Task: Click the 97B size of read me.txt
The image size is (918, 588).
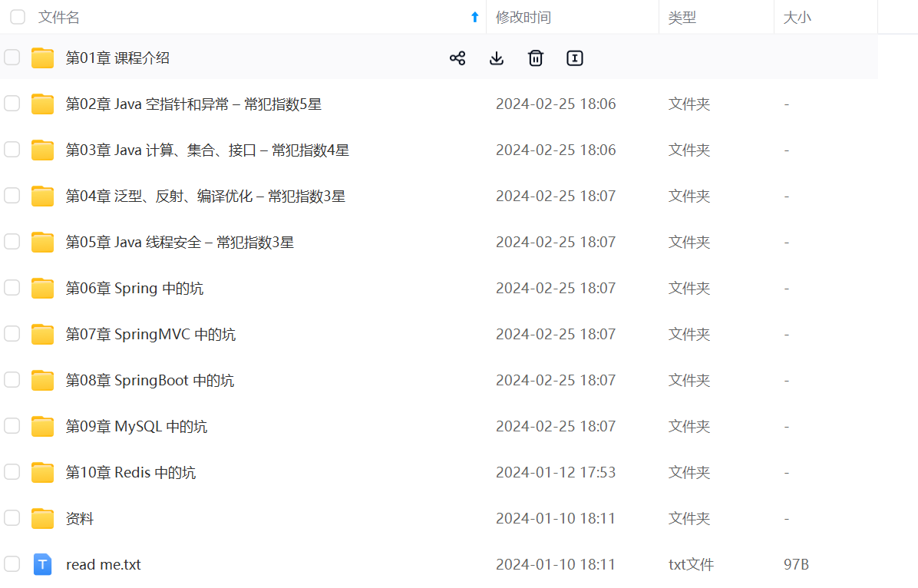Action: click(x=796, y=564)
